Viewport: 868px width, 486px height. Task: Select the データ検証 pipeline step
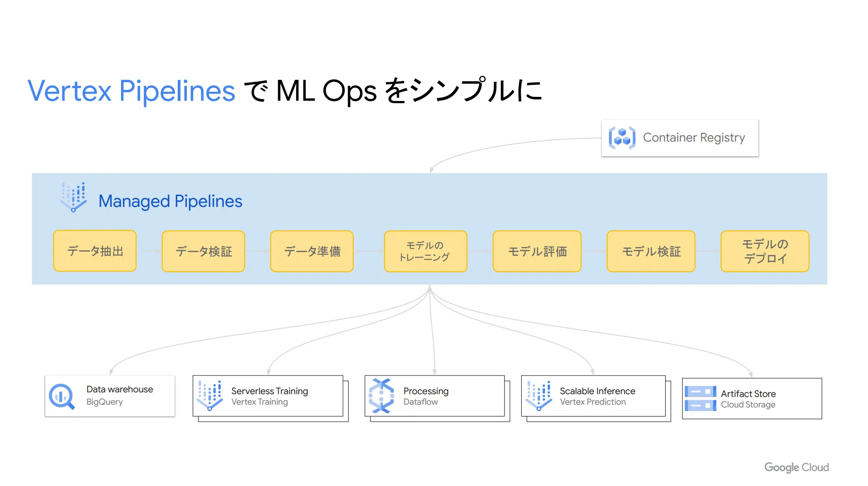click(x=203, y=251)
